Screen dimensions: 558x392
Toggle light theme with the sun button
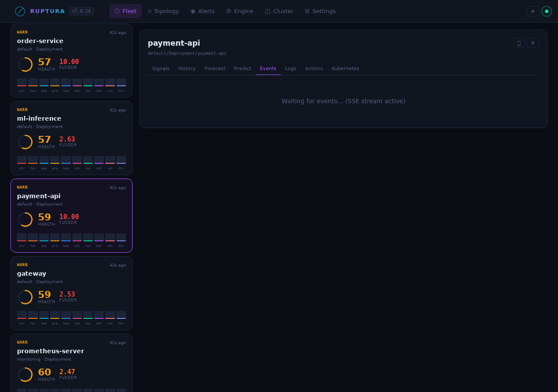tap(533, 11)
